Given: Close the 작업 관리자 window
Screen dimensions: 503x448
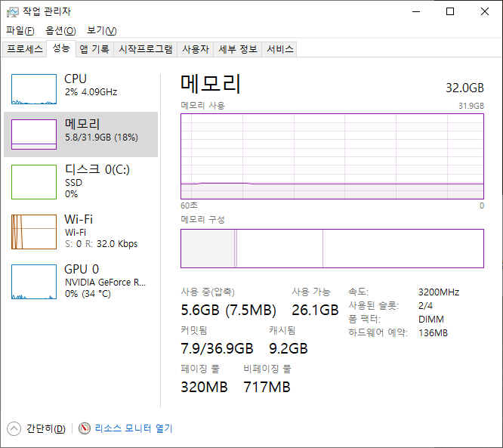Looking at the screenshot, I should 485,12.
